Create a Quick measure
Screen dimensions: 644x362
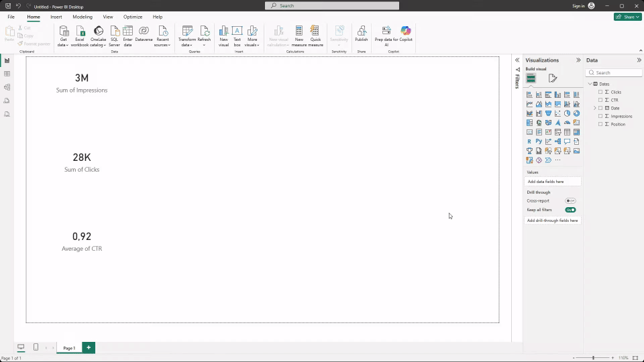[x=315, y=36]
